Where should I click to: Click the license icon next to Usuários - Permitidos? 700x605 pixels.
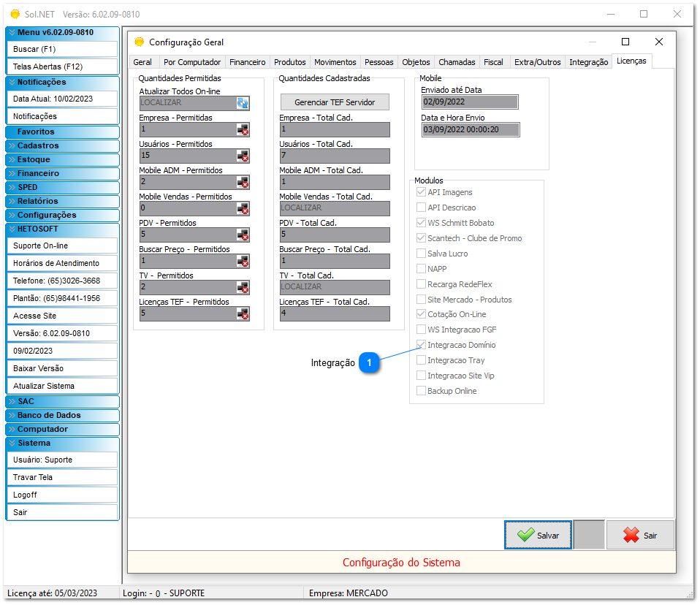pyautogui.click(x=243, y=156)
